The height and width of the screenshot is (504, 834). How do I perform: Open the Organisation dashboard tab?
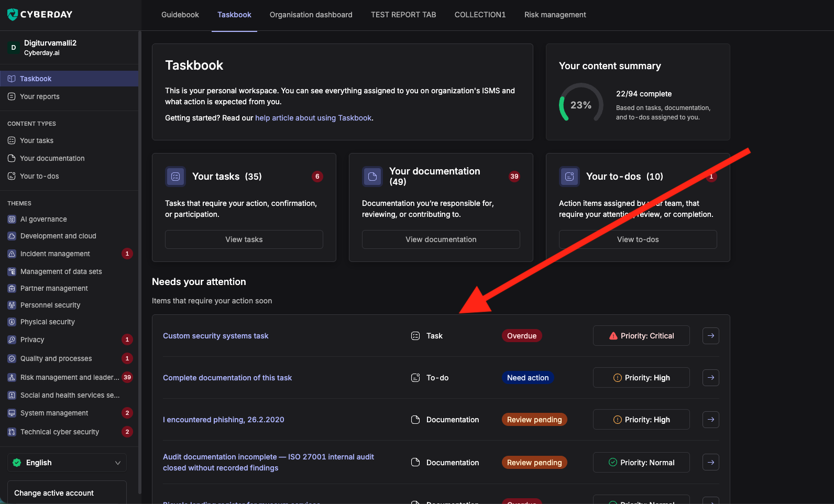point(311,15)
